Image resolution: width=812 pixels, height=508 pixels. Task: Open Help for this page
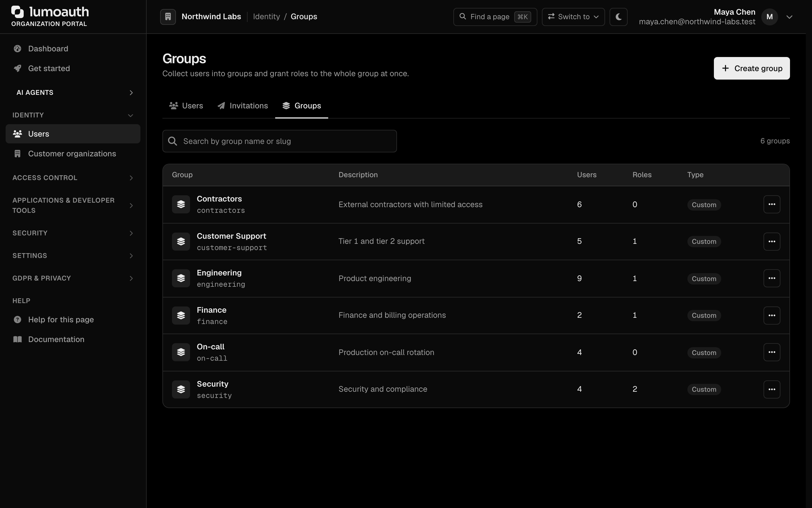(73, 319)
